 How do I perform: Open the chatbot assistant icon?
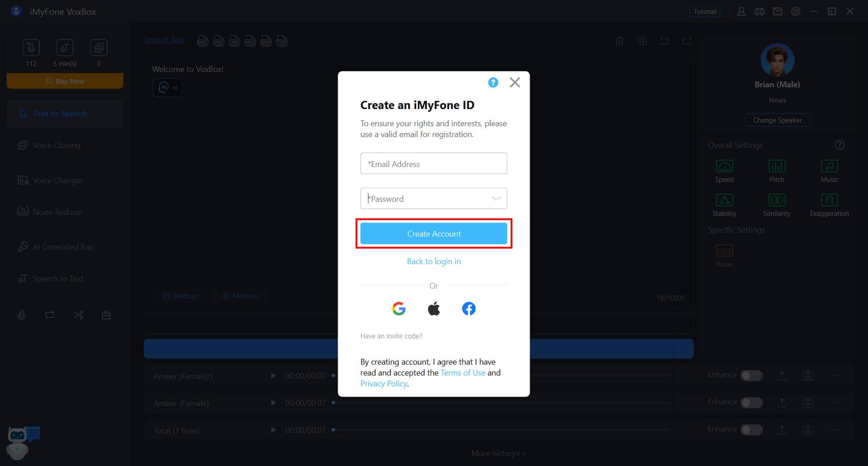coord(23,442)
